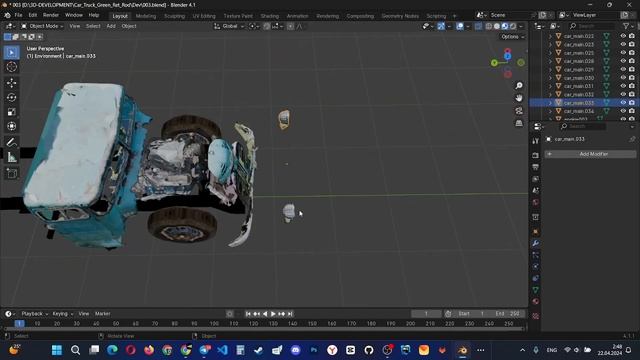Select the Rotate tool

point(11,97)
